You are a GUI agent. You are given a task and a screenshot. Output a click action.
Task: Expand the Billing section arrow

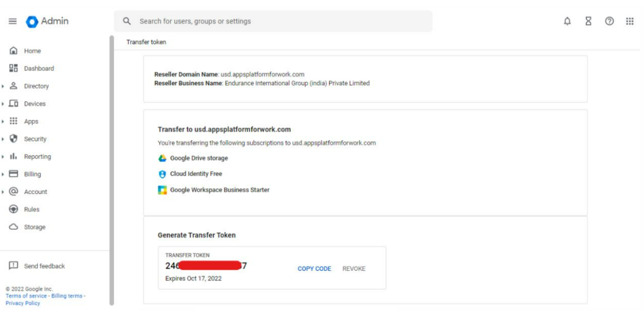click(3, 174)
